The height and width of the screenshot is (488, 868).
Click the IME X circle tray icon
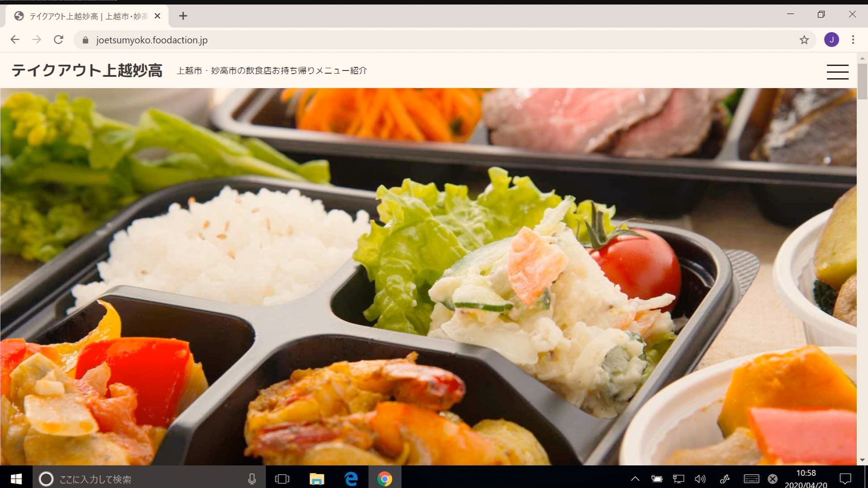773,479
